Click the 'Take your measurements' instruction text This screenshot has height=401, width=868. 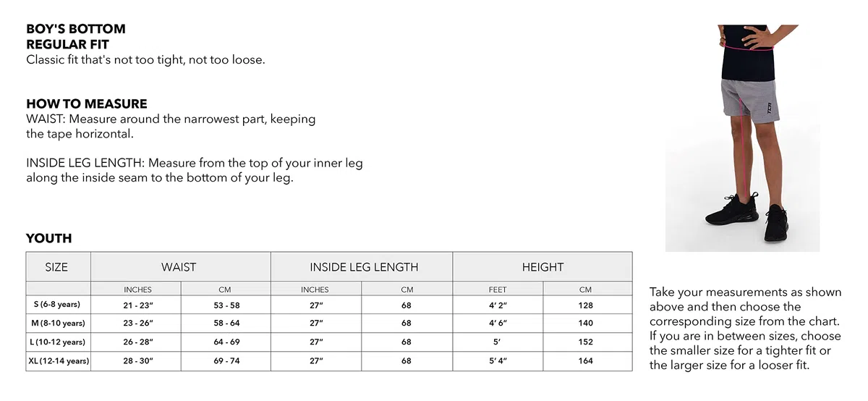pyautogui.click(x=746, y=329)
